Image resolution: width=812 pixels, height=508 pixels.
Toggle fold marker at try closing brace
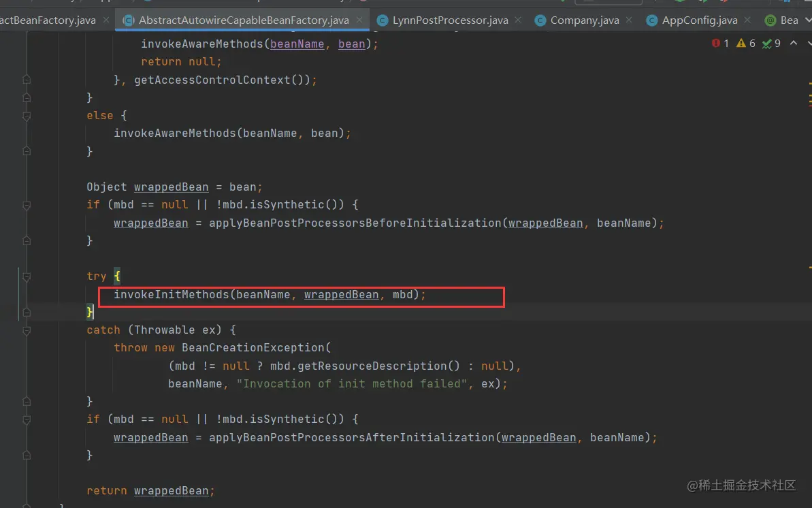pyautogui.click(x=27, y=313)
